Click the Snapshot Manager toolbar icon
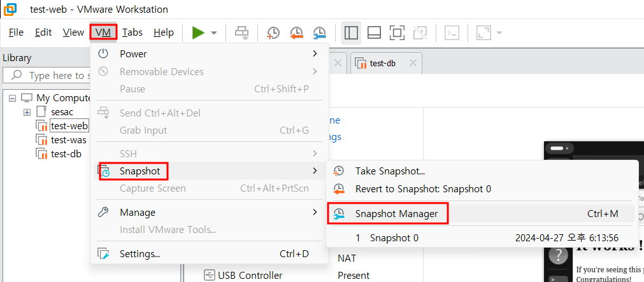Screen dimensions: 644x282 (320, 33)
